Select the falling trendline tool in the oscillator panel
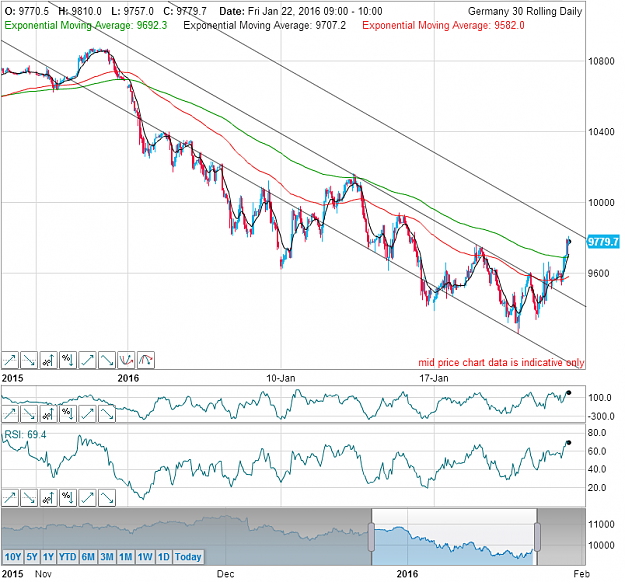Image resolution: width=625 pixels, height=582 pixels. coord(106,414)
